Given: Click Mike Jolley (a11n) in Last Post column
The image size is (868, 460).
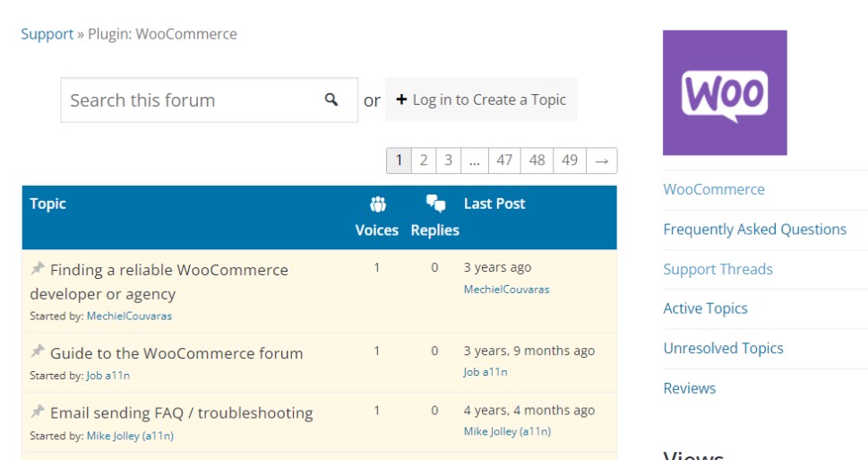Looking at the screenshot, I should [507, 431].
